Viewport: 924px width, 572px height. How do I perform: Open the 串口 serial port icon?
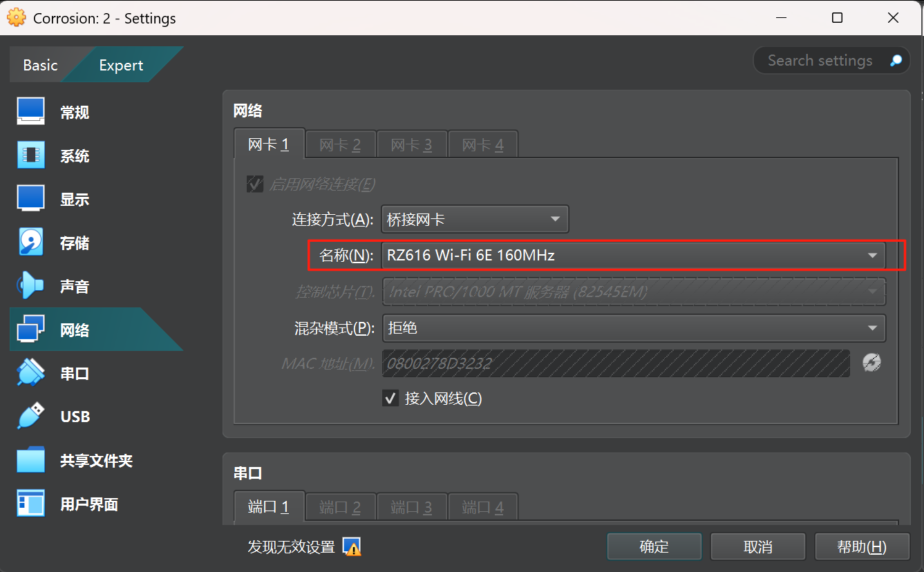[x=30, y=373]
